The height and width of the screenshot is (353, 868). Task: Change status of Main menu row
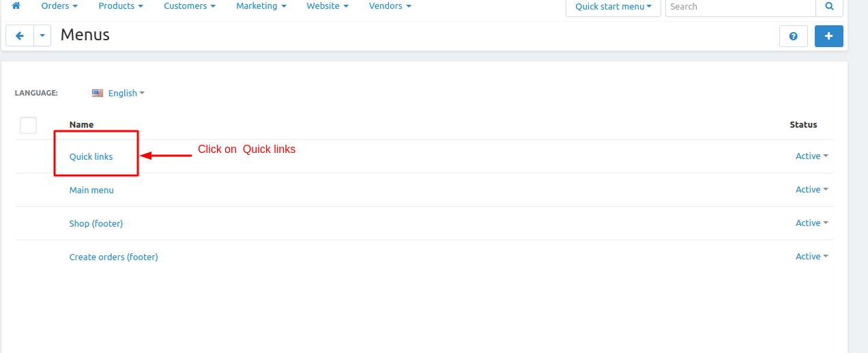click(811, 190)
